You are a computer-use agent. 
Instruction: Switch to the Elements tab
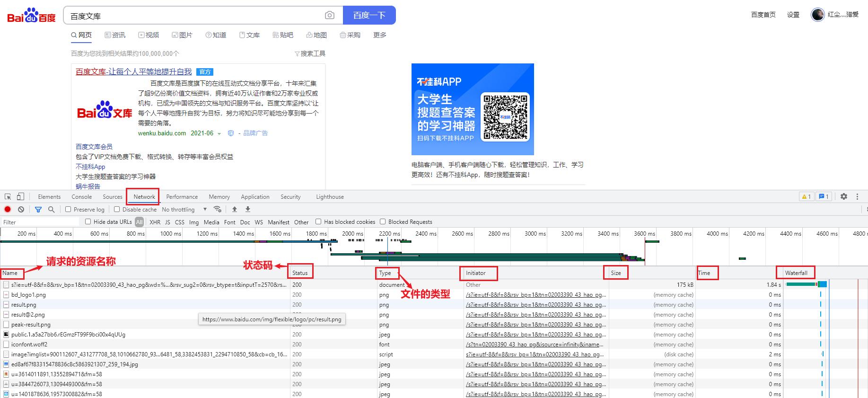(49, 197)
